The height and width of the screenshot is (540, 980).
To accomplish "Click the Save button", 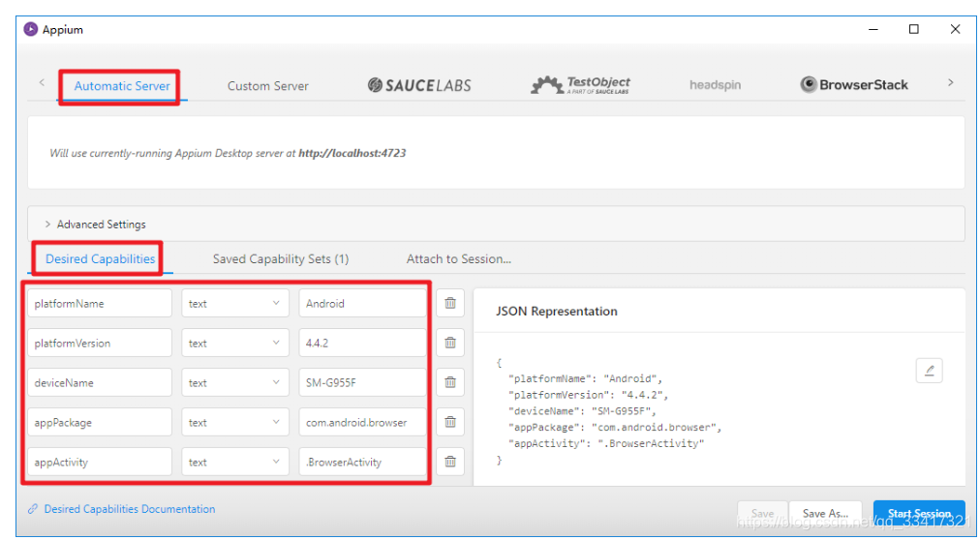I will (x=762, y=513).
